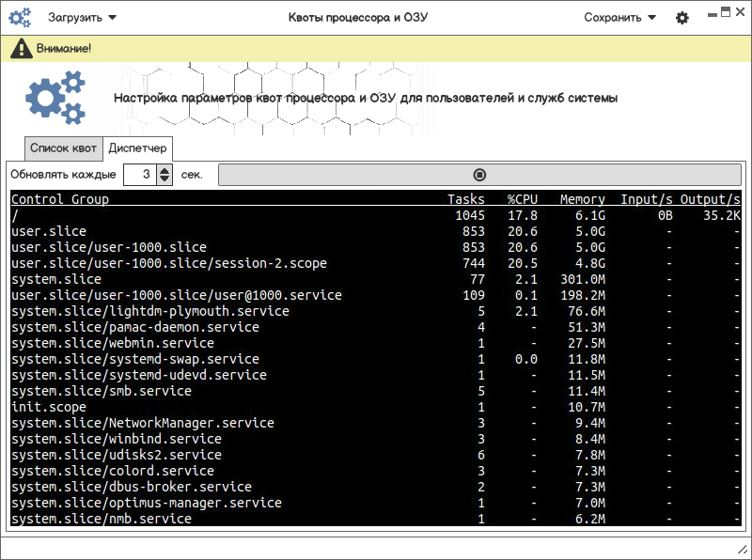Select the smb.service row
The height and width of the screenshot is (560, 752).
pyautogui.click(x=375, y=391)
